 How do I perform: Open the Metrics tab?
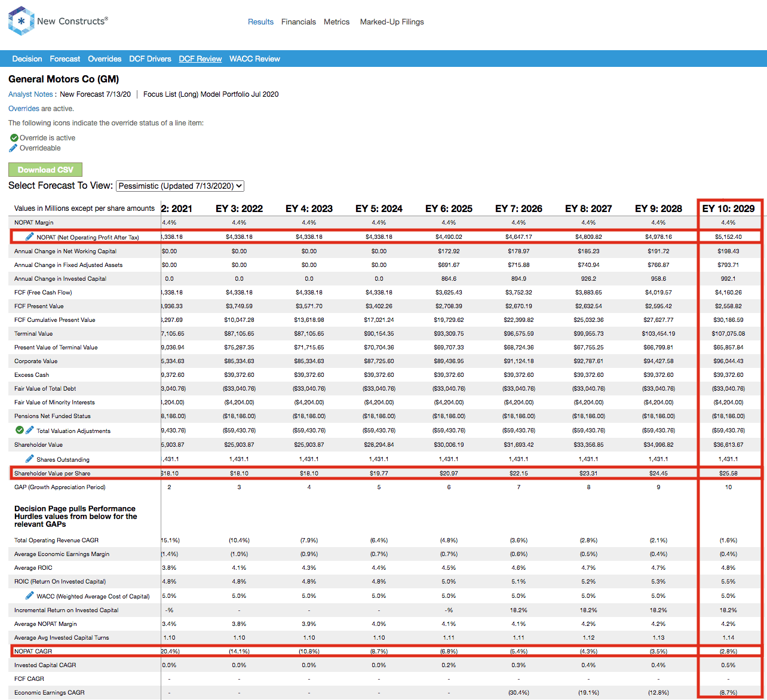point(337,22)
